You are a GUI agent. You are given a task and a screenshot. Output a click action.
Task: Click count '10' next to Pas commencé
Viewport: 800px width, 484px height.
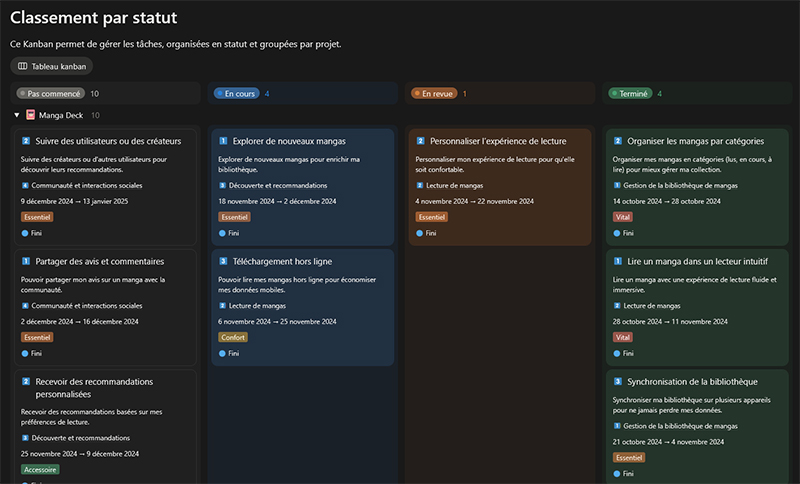coord(94,93)
